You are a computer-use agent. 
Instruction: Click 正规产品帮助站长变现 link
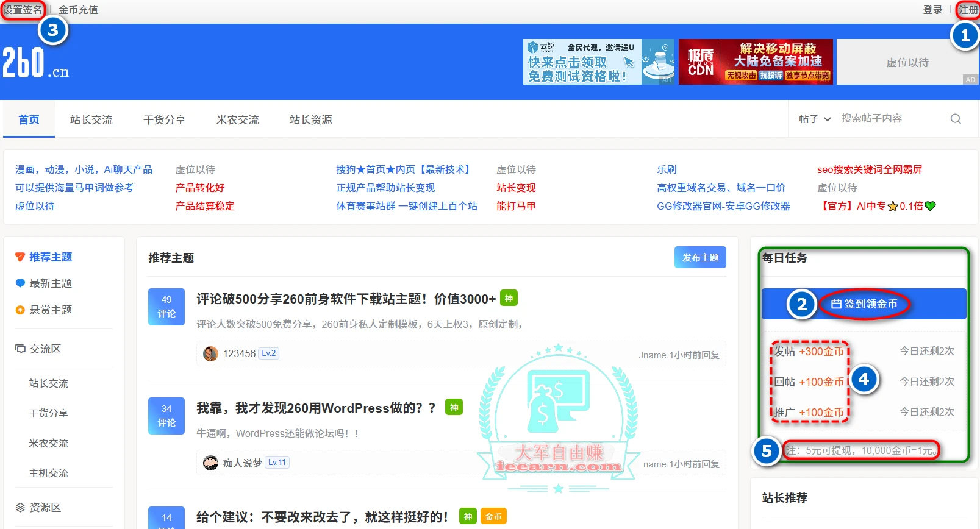pyautogui.click(x=385, y=188)
